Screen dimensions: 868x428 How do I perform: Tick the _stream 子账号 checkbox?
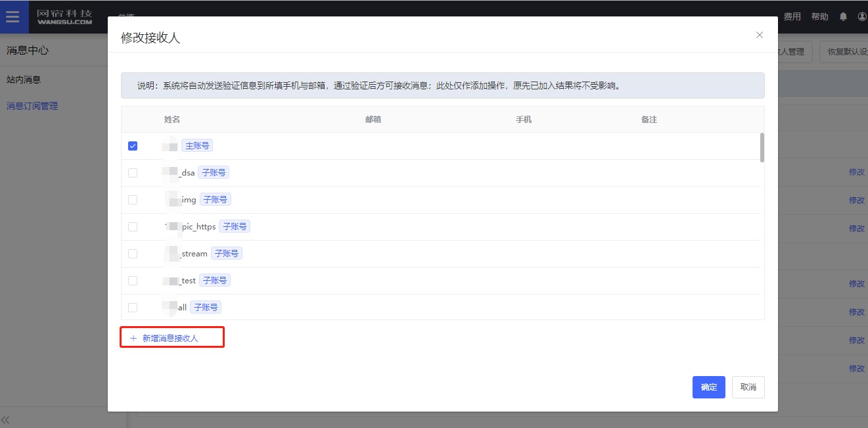133,254
